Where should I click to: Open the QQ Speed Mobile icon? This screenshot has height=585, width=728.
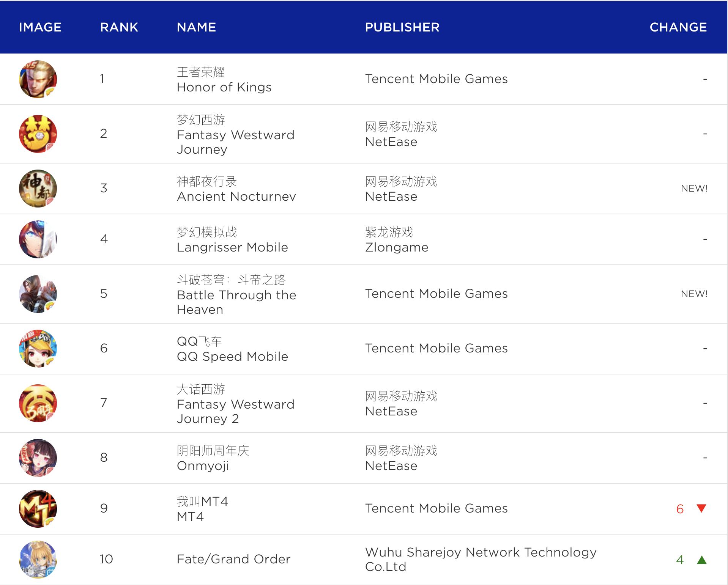(38, 349)
